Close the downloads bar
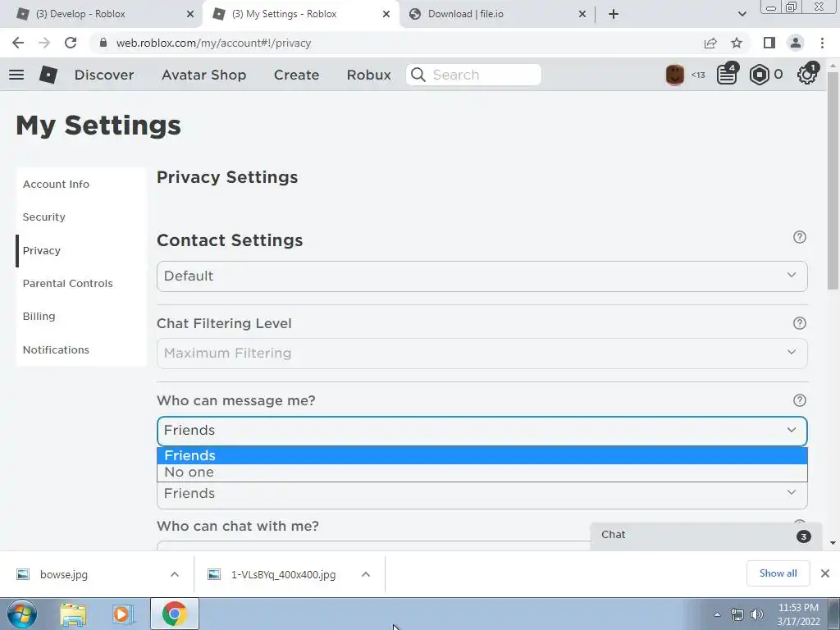The width and height of the screenshot is (840, 630). [x=825, y=573]
